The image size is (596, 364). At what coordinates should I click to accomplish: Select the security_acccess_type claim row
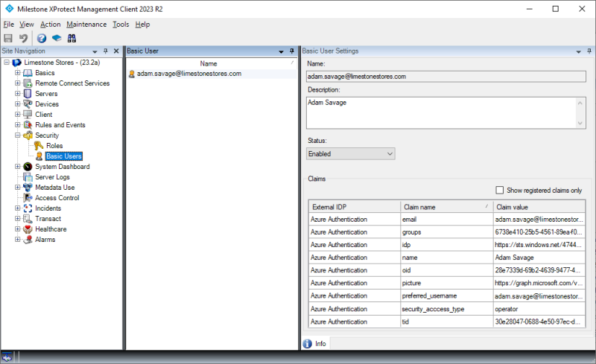point(446,309)
